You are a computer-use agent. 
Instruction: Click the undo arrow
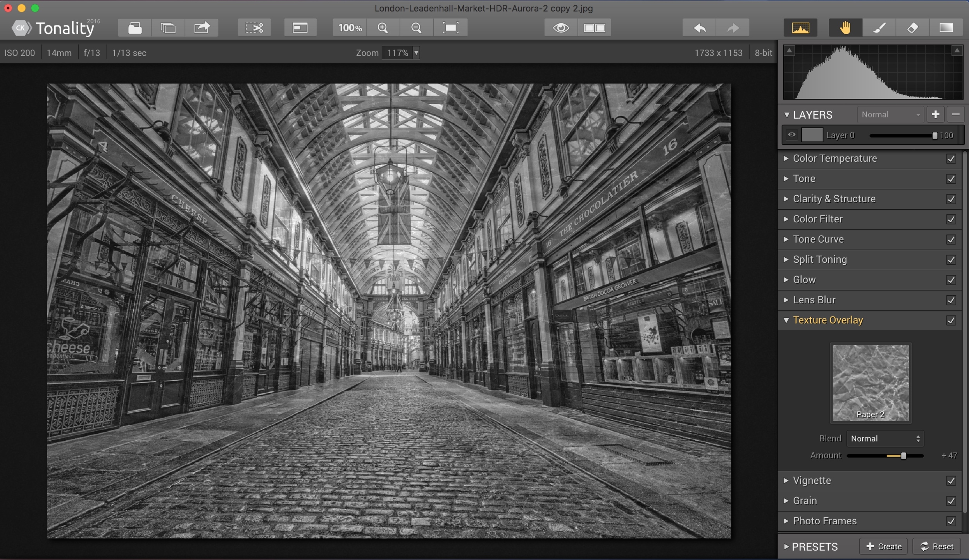point(699,28)
